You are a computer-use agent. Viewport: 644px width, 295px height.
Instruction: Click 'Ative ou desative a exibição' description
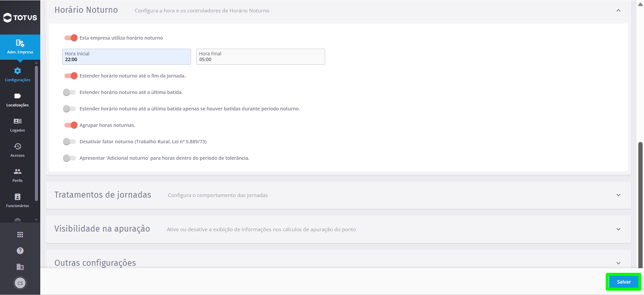[261, 230]
